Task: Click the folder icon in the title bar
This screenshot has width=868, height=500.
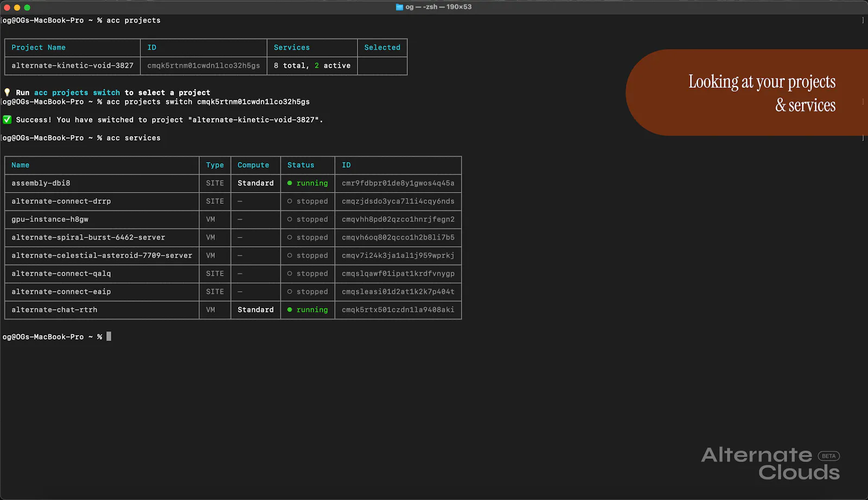Action: [399, 7]
